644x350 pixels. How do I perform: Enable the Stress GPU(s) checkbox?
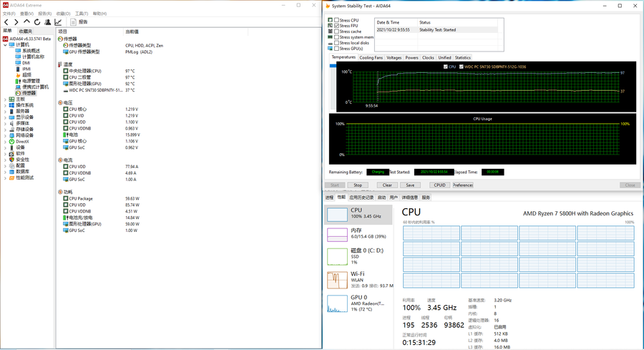coord(336,49)
